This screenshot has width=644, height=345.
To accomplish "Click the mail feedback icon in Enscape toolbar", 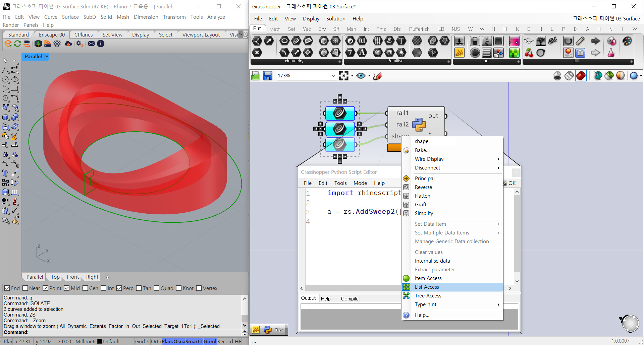I will click(91, 44).
